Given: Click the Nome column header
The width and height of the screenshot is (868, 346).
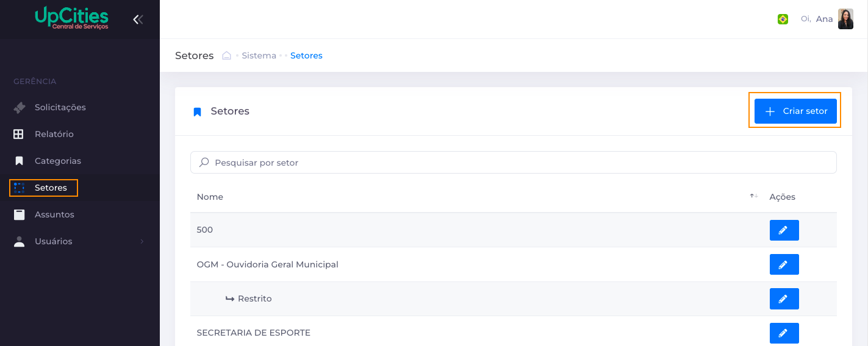Looking at the screenshot, I should tap(210, 197).
